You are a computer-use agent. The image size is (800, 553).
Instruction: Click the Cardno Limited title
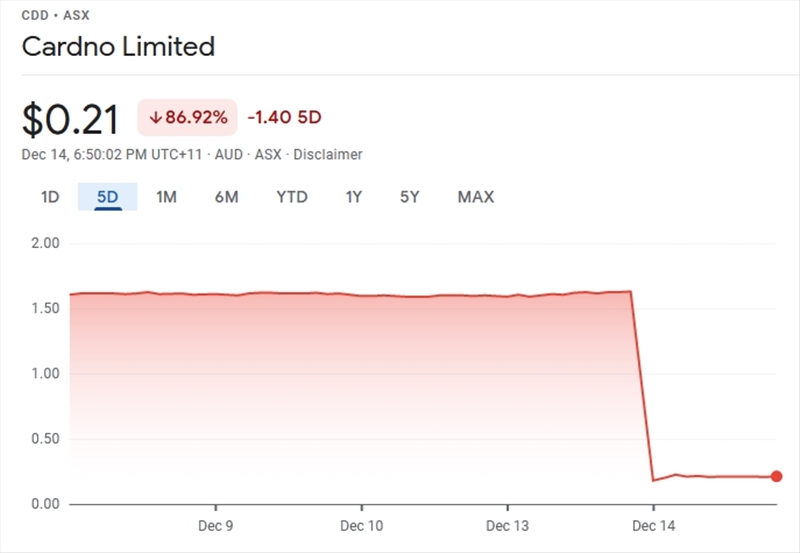point(118,46)
